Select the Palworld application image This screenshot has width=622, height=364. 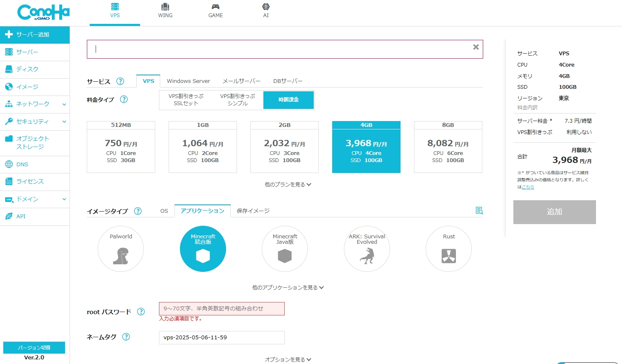pos(121,249)
